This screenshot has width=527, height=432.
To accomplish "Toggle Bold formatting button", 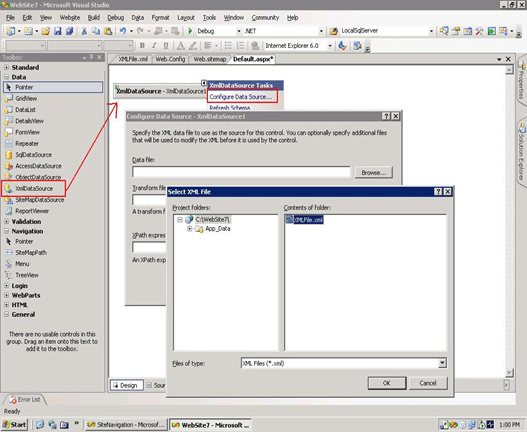I will (x=142, y=46).
